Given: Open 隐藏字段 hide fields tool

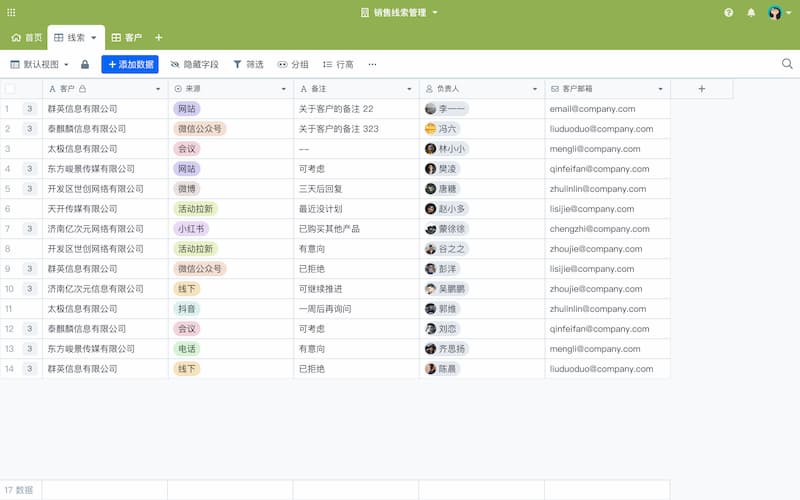Looking at the screenshot, I should pos(194,64).
